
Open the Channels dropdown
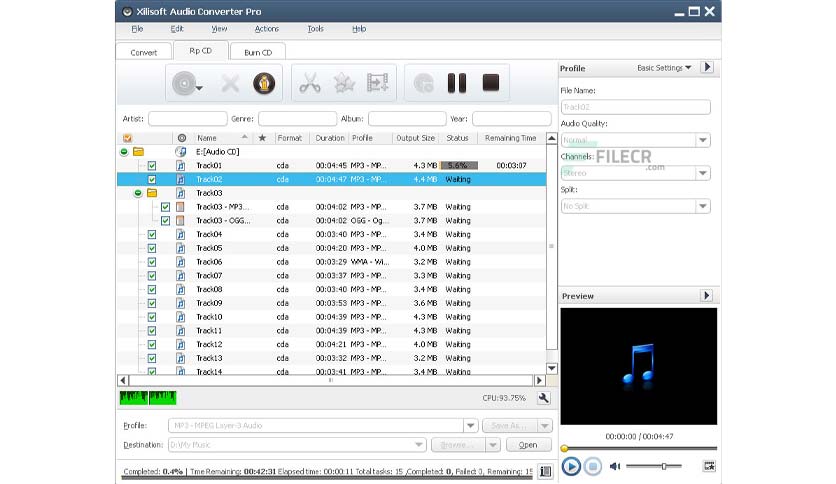click(703, 173)
